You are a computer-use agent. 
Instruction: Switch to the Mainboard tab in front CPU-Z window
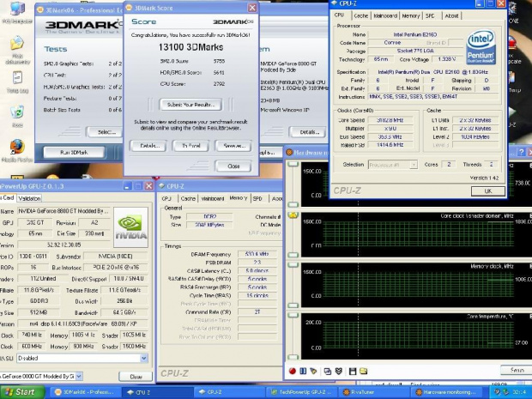point(385,15)
